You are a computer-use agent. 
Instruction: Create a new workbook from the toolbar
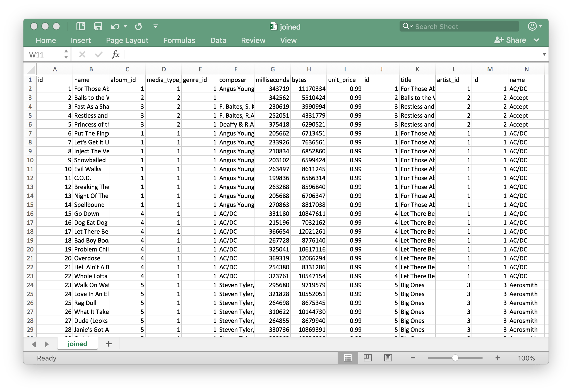coord(80,26)
